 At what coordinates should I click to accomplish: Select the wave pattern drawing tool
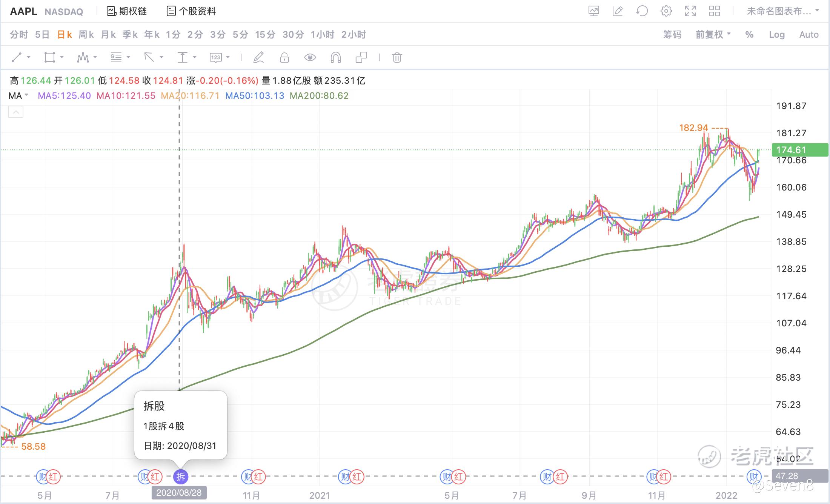(x=83, y=57)
